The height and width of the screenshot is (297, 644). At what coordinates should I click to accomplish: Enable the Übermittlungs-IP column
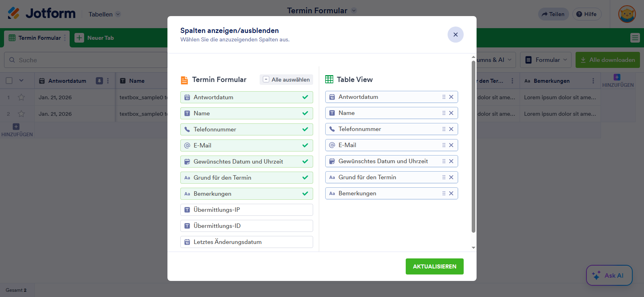[x=246, y=210]
